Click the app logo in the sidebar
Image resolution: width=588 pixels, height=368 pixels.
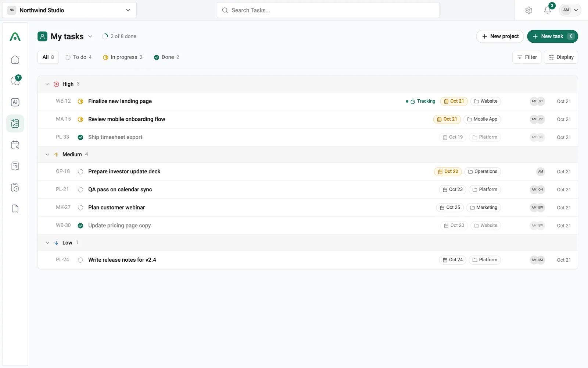point(15,37)
